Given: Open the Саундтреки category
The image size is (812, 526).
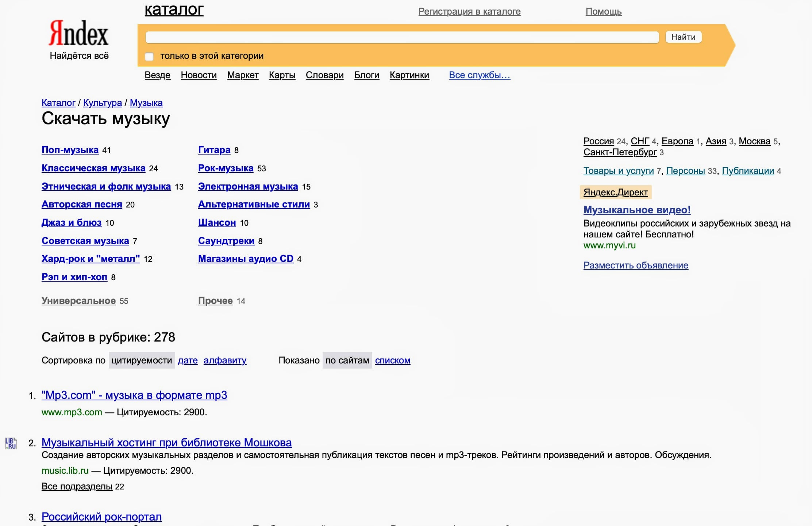Looking at the screenshot, I should pos(226,241).
